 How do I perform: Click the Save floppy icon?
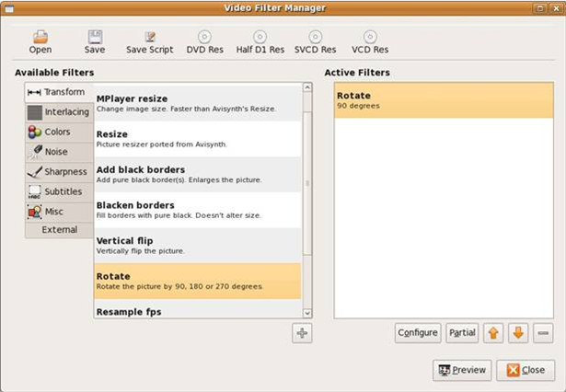95,37
